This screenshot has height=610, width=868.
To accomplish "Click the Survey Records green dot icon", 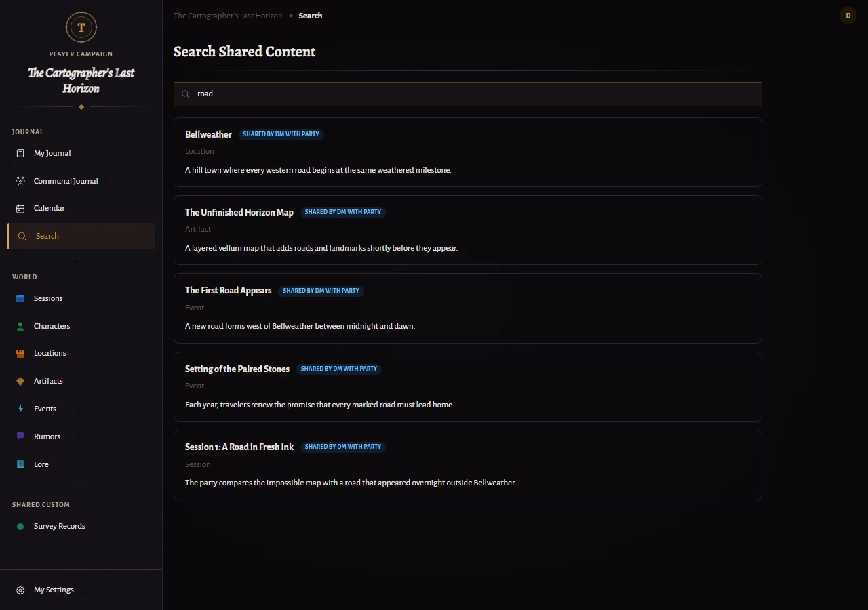I will click(20, 526).
